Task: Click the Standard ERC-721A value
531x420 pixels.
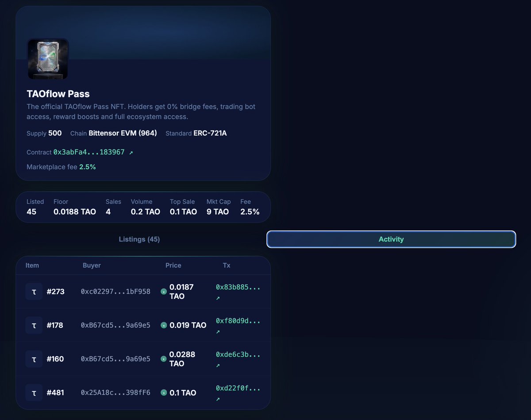Action: (x=210, y=133)
